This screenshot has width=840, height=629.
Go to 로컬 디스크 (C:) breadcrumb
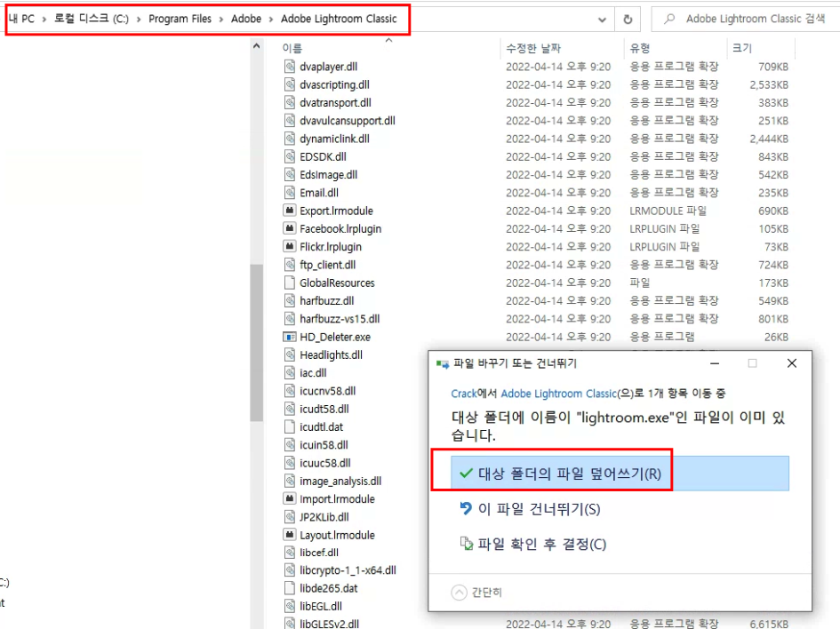click(92, 19)
